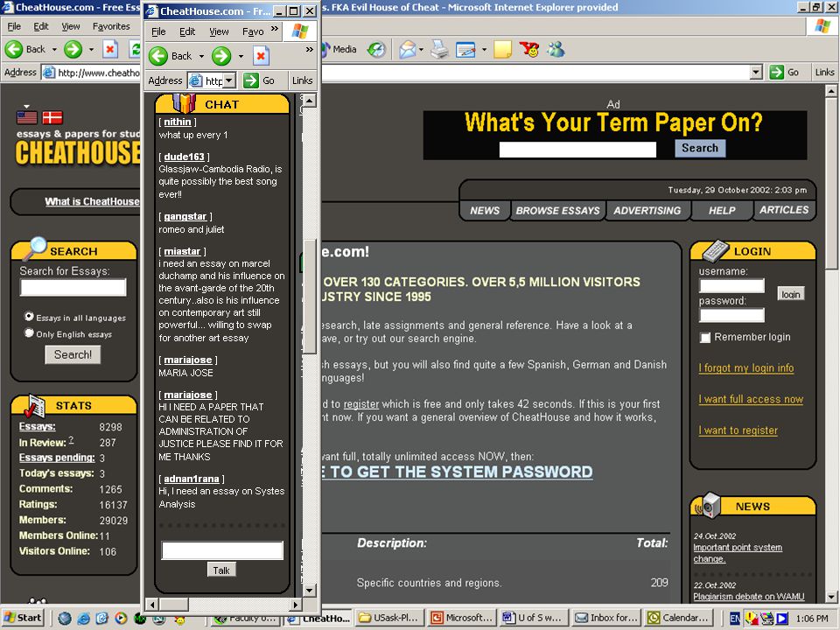Click language indicator EN in system tray
The image size is (840, 630).
735,619
